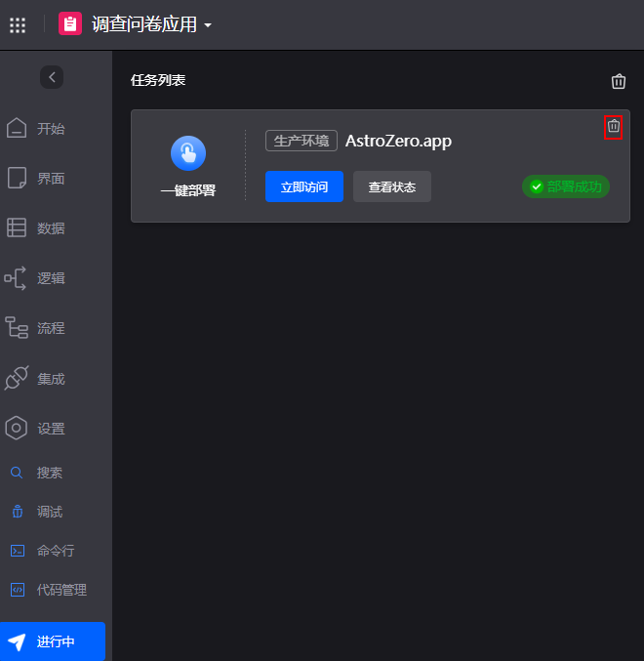Viewport: 644px width, 661px height.
Task: Open the 调试 debug tool
Action: (37, 512)
